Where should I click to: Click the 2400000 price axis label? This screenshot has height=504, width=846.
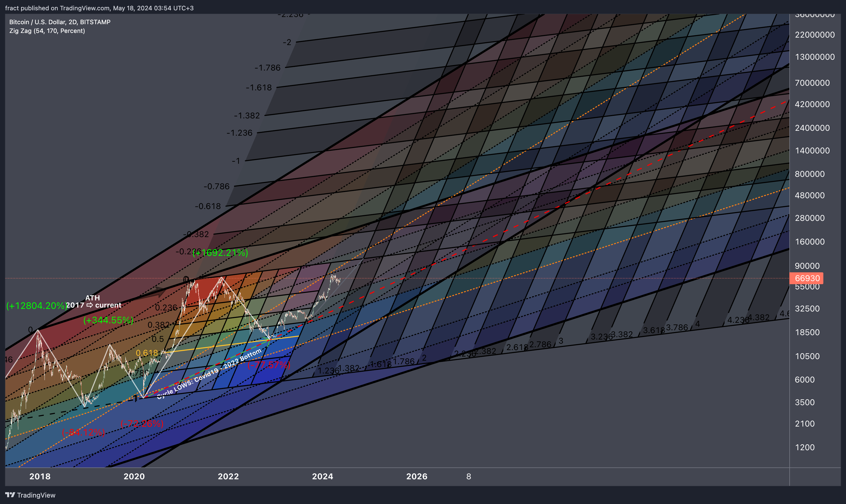point(812,128)
